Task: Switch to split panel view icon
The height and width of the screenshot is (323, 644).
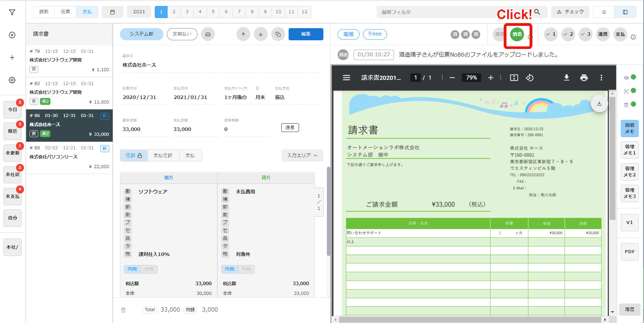Action: 625,12
